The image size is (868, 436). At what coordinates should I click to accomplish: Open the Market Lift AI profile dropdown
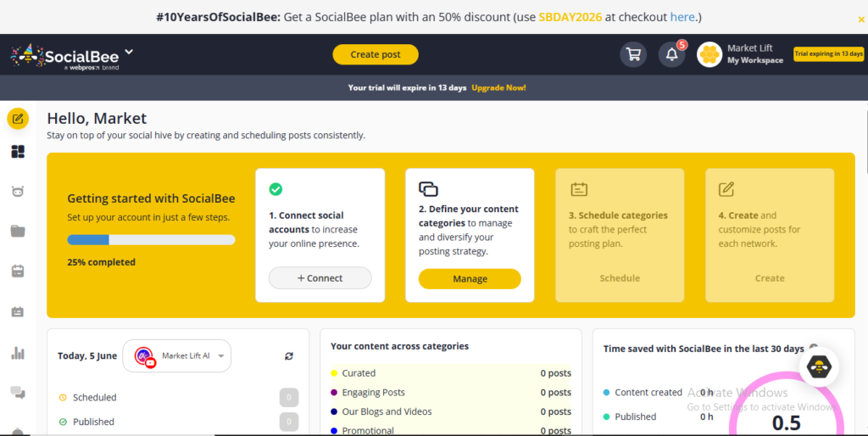click(176, 355)
